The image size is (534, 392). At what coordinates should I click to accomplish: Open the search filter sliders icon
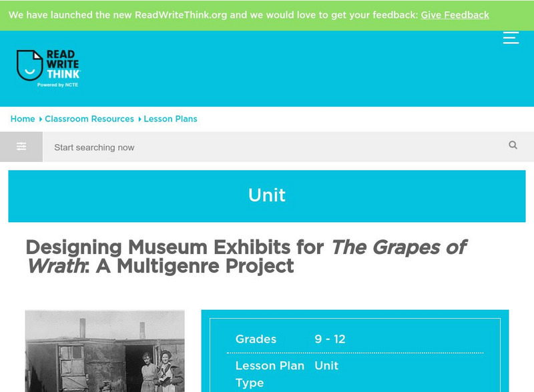point(21,147)
